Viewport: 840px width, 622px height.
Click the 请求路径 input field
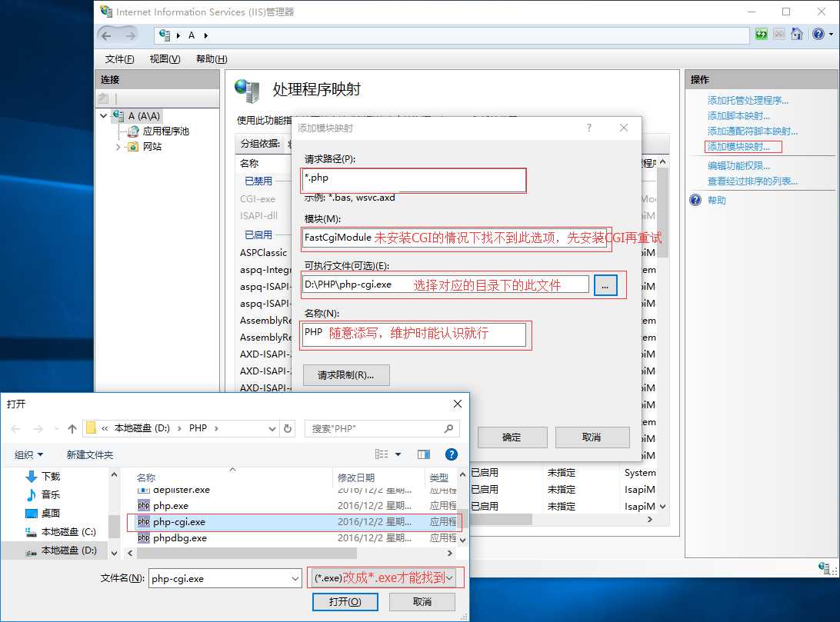414,181
